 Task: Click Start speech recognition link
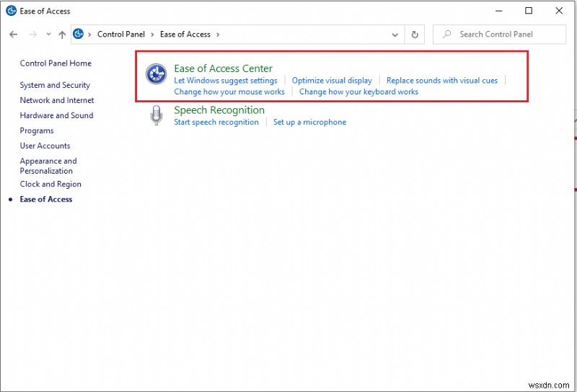[x=216, y=122]
